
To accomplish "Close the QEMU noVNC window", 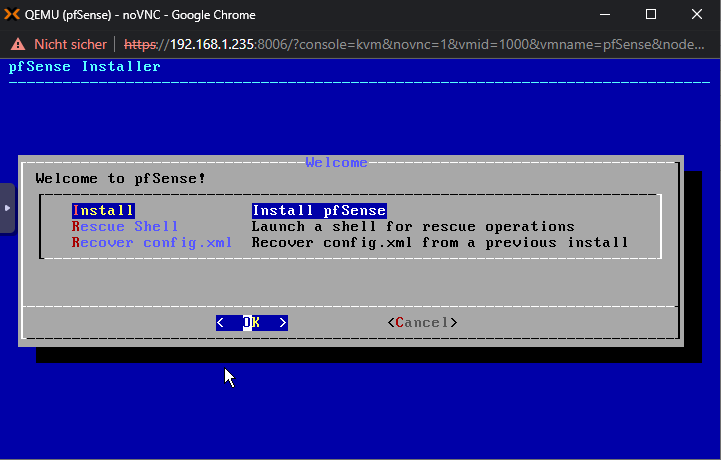I will pyautogui.click(x=697, y=14).
